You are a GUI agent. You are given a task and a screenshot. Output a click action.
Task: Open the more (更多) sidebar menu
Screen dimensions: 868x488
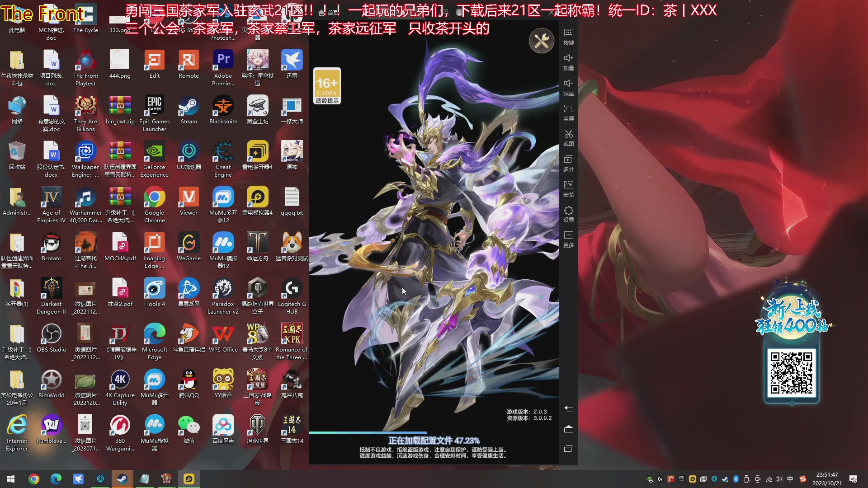569,239
